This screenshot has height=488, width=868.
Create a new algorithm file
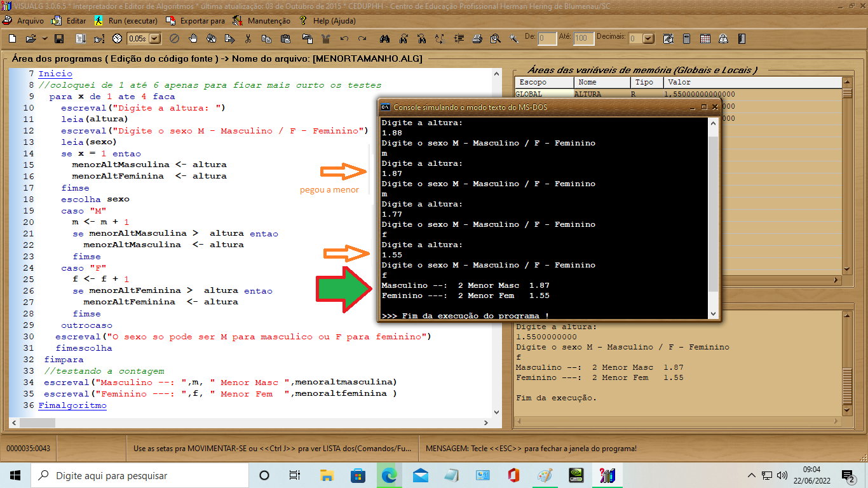pos(12,39)
